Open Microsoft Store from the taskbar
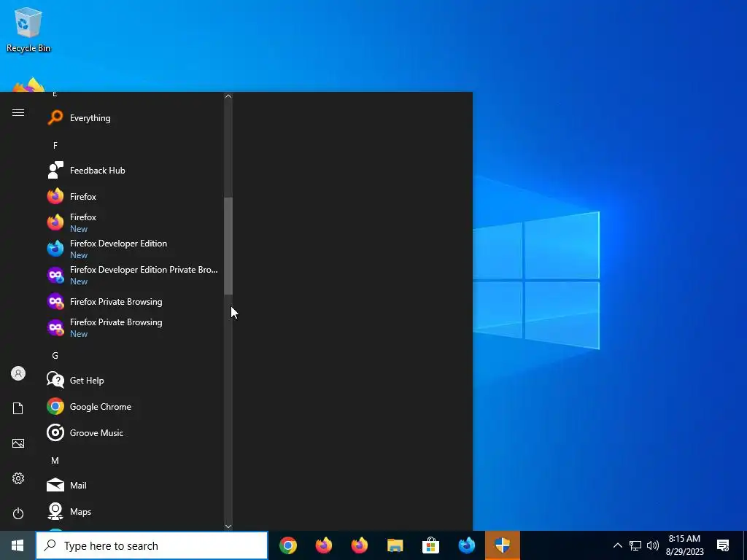This screenshot has width=747, height=560. pos(430,545)
